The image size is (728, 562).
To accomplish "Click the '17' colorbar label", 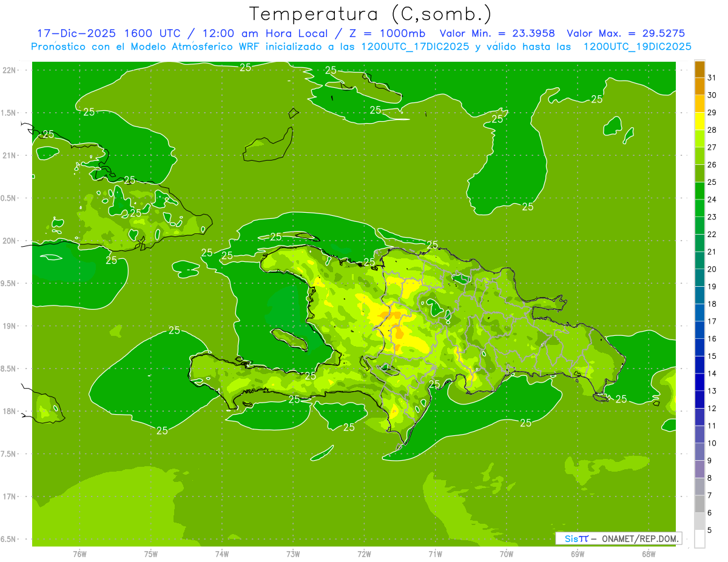I will click(712, 321).
